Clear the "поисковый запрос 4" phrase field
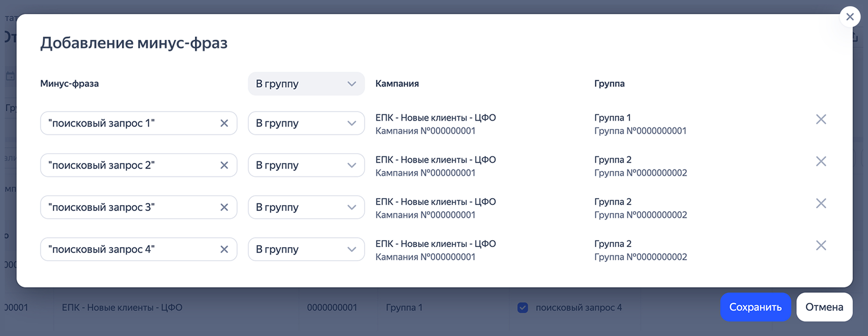 (x=224, y=250)
